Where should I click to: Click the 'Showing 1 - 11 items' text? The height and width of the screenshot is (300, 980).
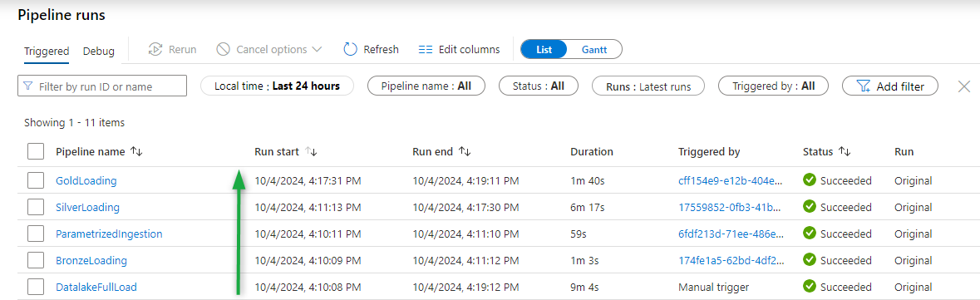tap(74, 122)
